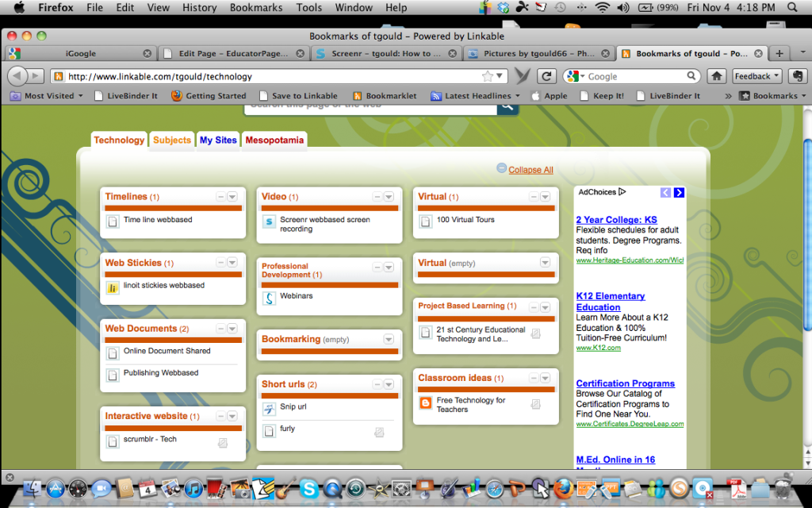Show the previous ad with the AdChoices left arrow
The width and height of the screenshot is (812, 508).
point(665,192)
